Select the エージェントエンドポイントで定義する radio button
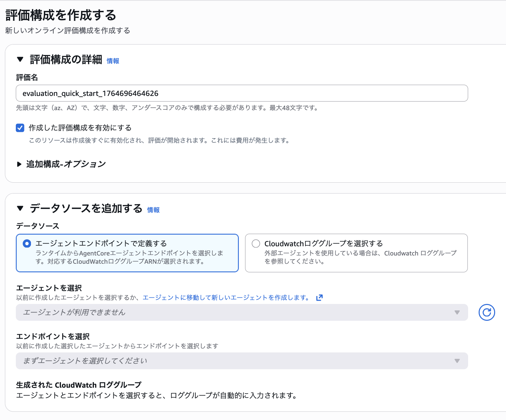506x420 pixels. click(27, 243)
